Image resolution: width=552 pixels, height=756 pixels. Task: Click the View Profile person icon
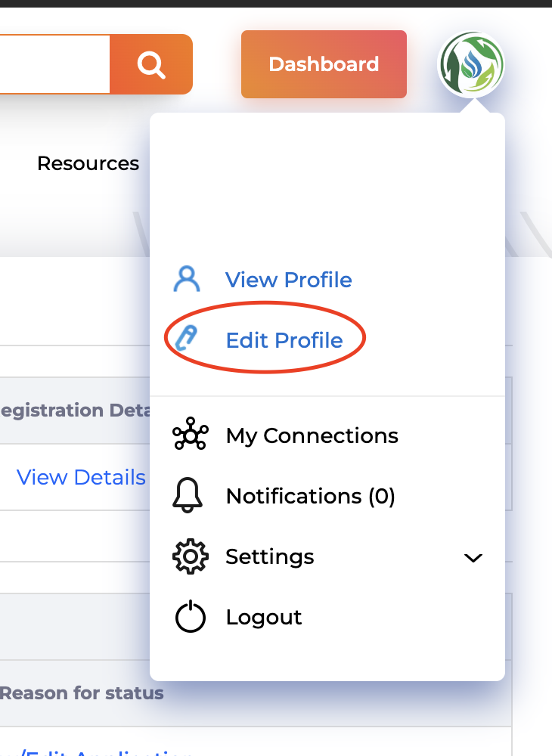pyautogui.click(x=187, y=280)
